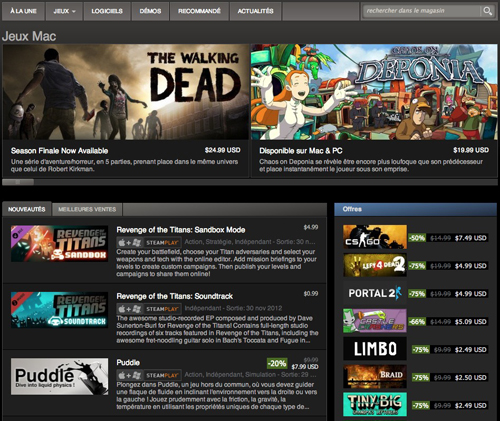Switch to the MEILLEURES VENTES tab

(87, 209)
